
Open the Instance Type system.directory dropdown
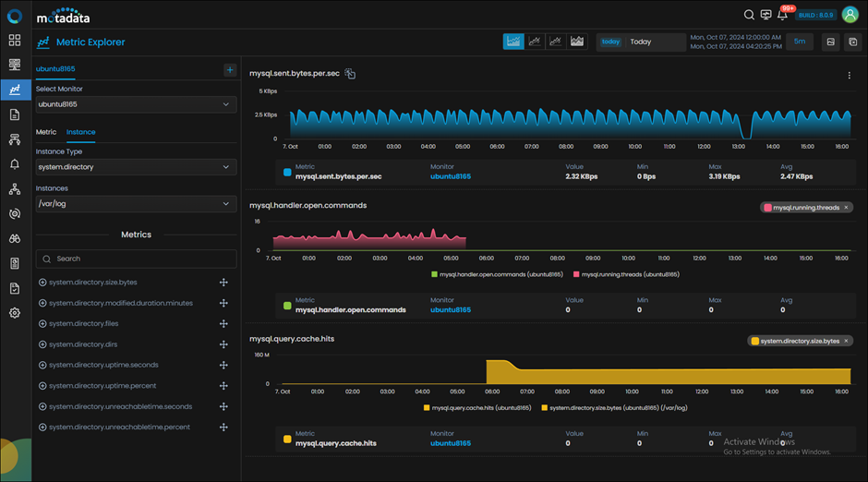tap(136, 167)
